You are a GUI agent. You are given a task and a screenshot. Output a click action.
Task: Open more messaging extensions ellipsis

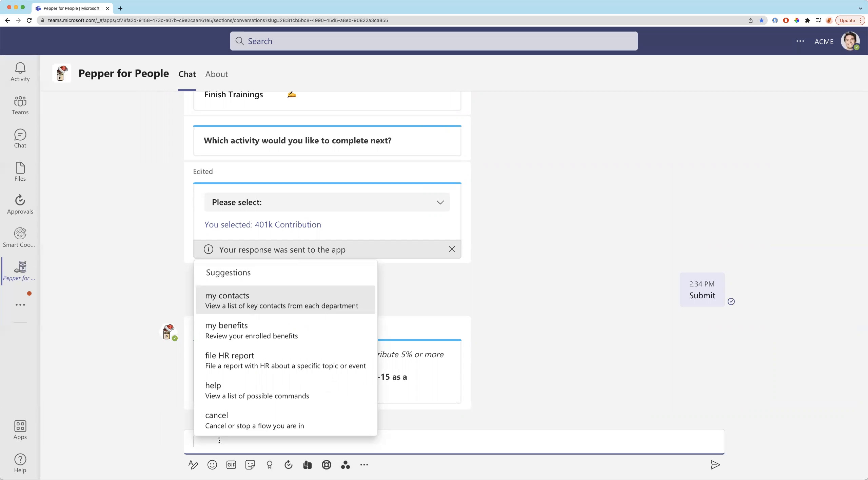pyautogui.click(x=364, y=465)
